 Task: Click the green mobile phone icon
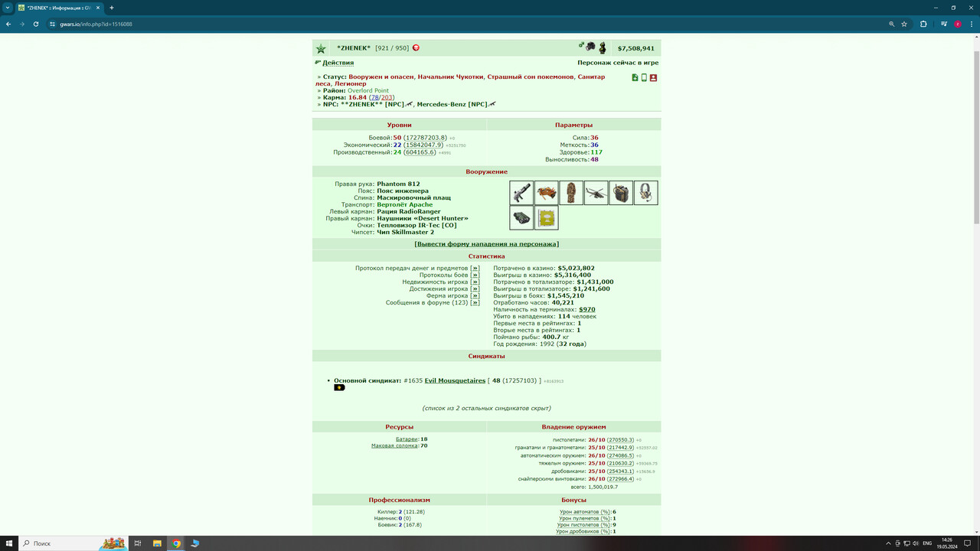tap(644, 77)
